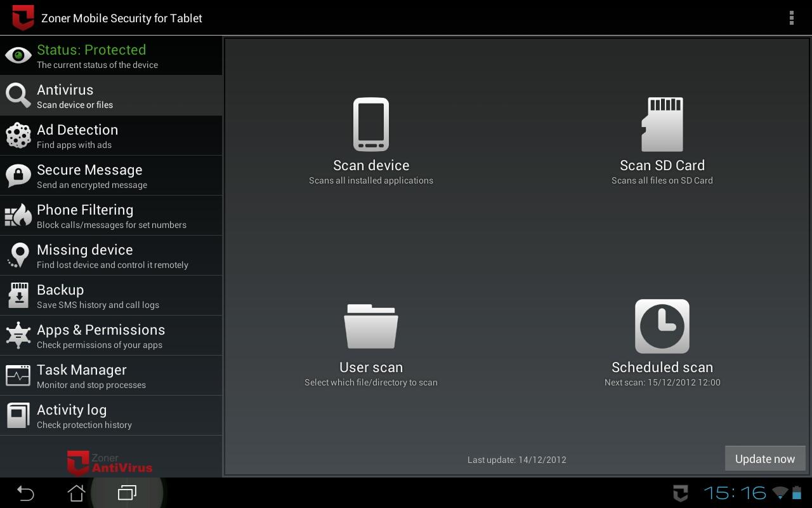Click the Apps & Permissions sheriff star icon

pos(18,335)
